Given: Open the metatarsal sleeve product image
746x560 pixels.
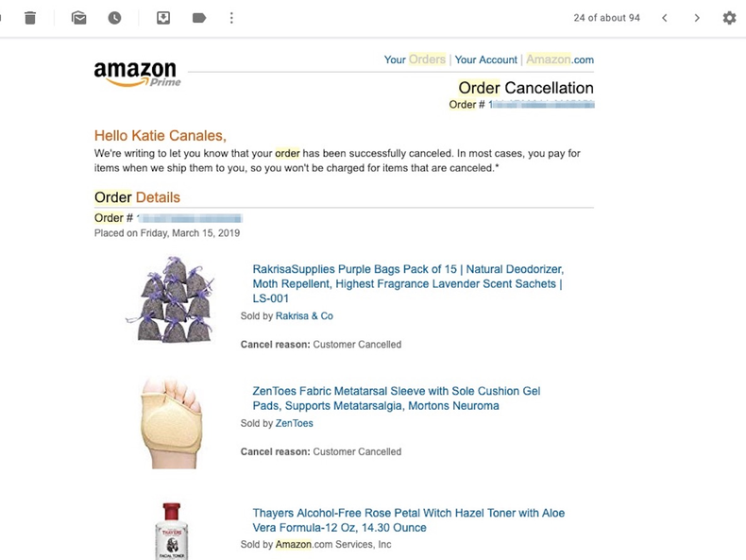Looking at the screenshot, I should pyautogui.click(x=171, y=422).
